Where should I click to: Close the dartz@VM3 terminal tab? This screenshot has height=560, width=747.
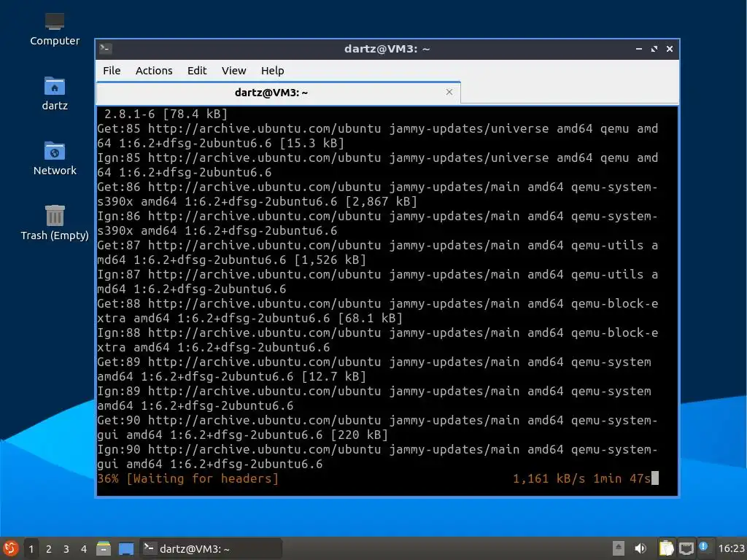(x=449, y=92)
